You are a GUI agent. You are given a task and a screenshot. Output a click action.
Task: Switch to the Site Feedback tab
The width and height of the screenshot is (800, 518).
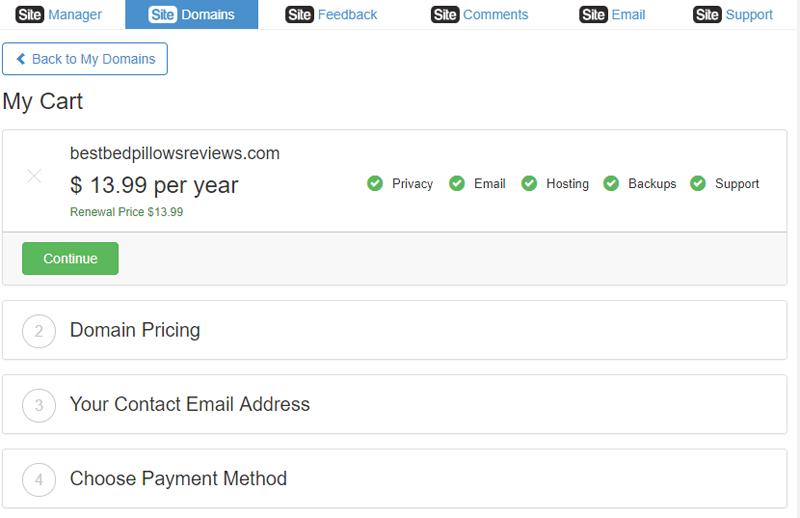pyautogui.click(x=331, y=14)
